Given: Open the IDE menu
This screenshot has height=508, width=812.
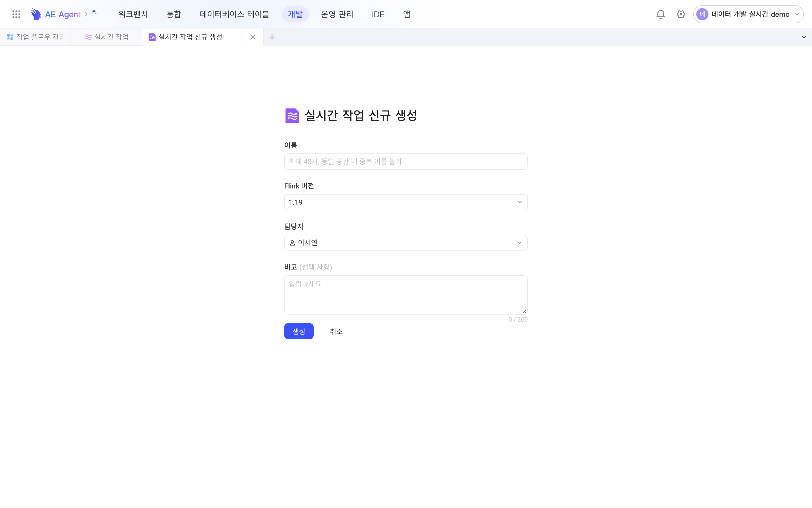Looking at the screenshot, I should point(378,14).
